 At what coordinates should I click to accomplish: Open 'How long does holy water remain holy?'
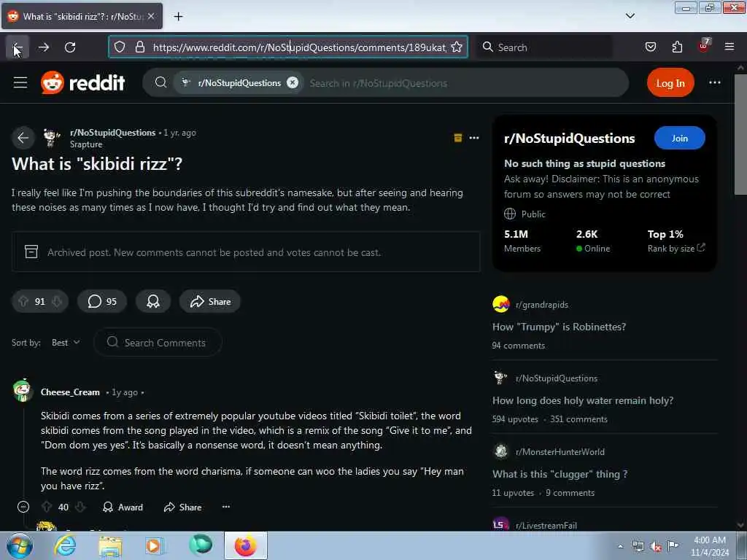[x=583, y=401]
